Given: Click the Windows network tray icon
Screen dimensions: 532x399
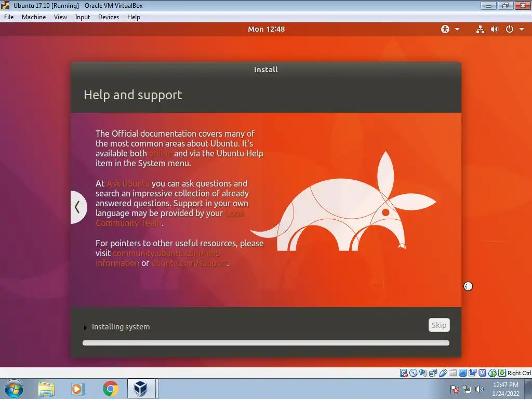Looking at the screenshot, I should click(467, 390).
